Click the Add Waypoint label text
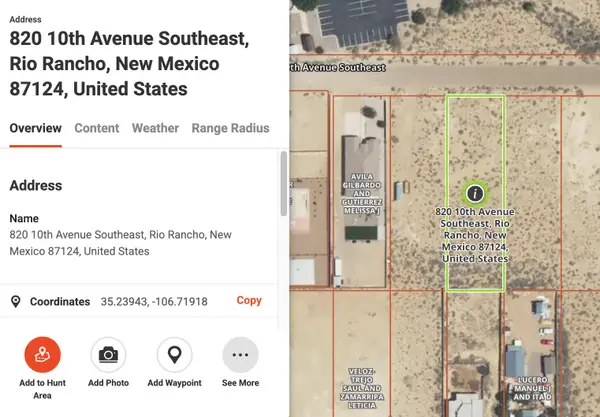The height and width of the screenshot is (417, 600). pos(174,383)
